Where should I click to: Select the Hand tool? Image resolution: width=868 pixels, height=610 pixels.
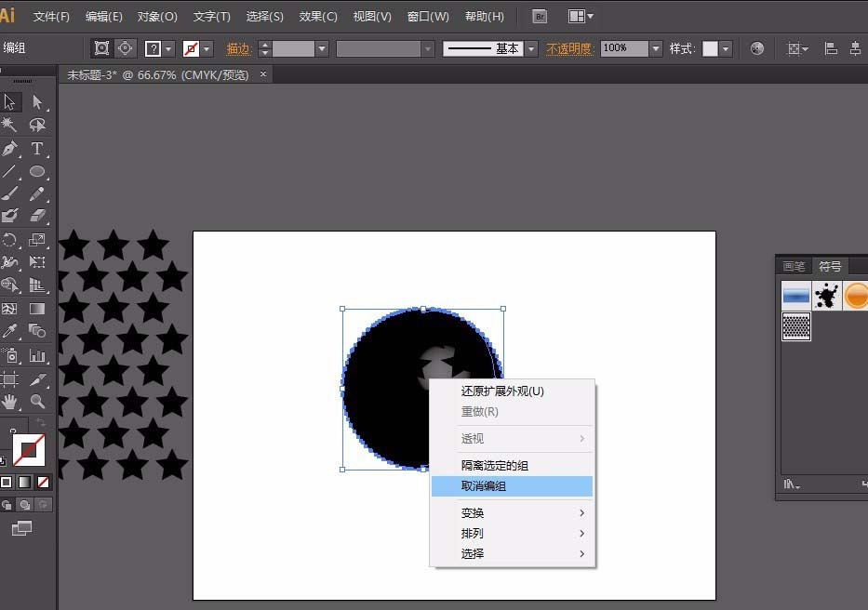[12, 404]
